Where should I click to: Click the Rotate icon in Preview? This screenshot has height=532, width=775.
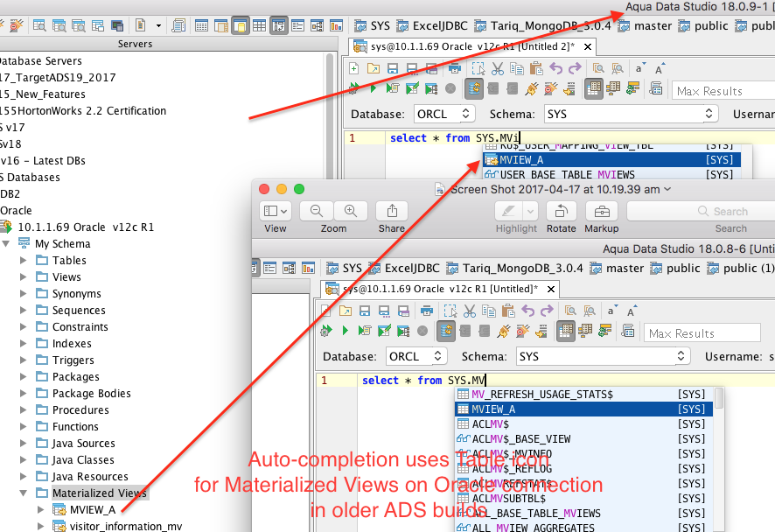pyautogui.click(x=561, y=211)
